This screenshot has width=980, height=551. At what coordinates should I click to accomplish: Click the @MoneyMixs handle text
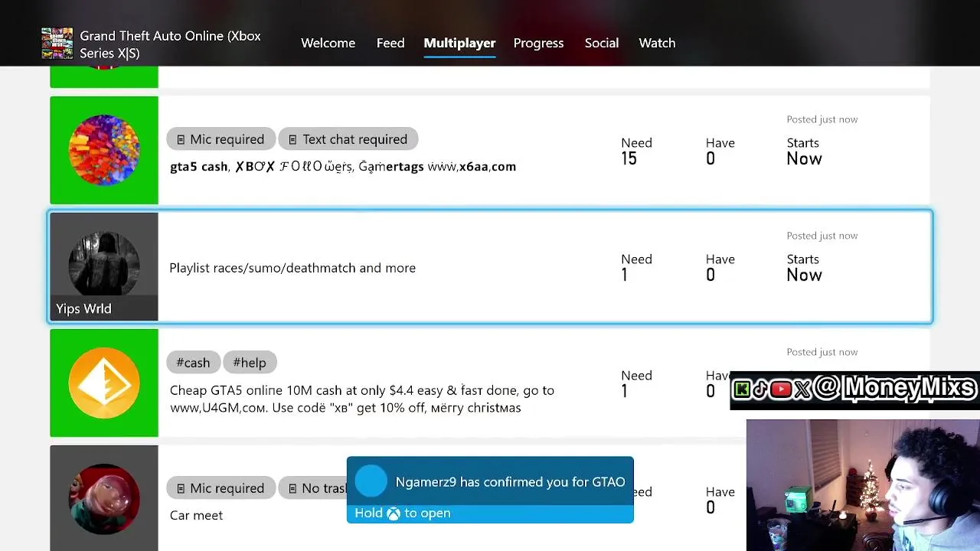895,388
